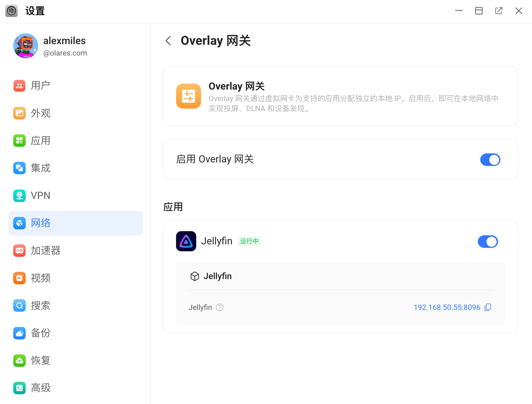Click the 高级 advanced terminal icon
This screenshot has width=532, height=404.
click(x=19, y=388)
